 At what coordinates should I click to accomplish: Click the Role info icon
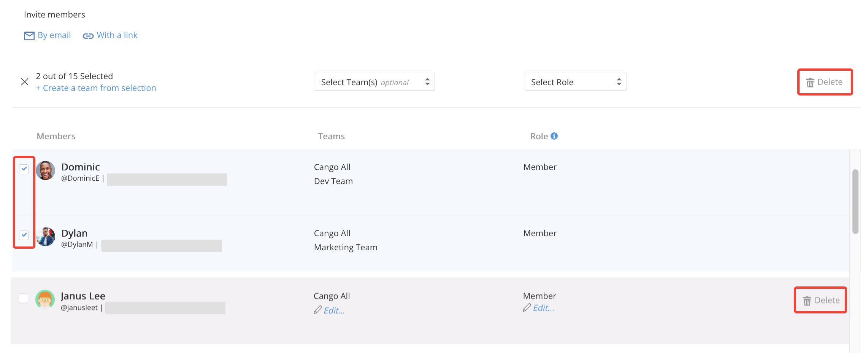click(x=554, y=136)
